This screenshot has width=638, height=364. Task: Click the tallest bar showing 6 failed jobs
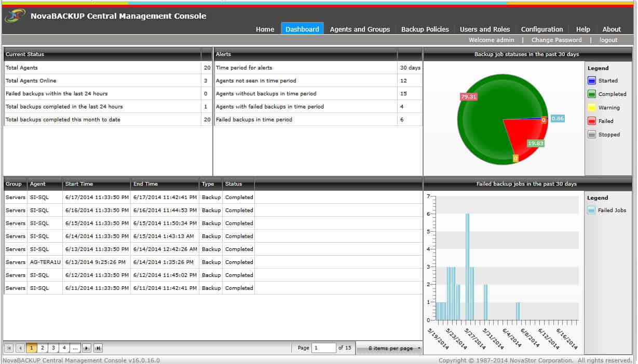467,267
